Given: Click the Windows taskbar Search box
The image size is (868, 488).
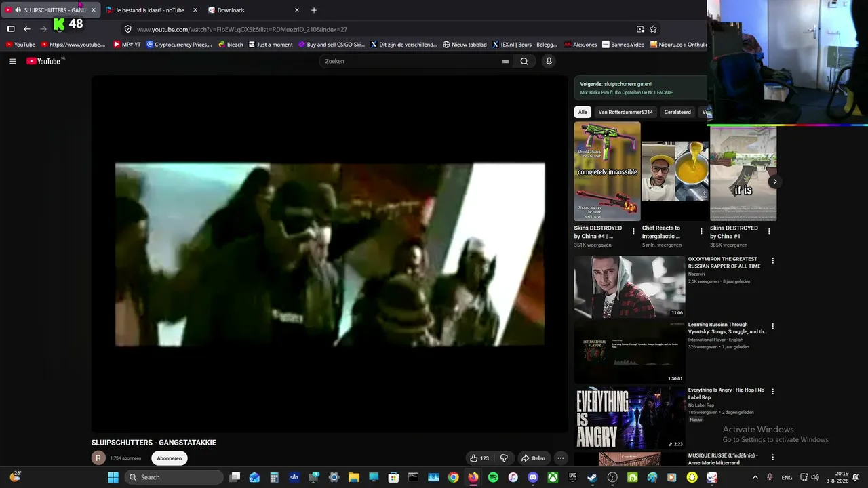Looking at the screenshot, I should coord(175,477).
